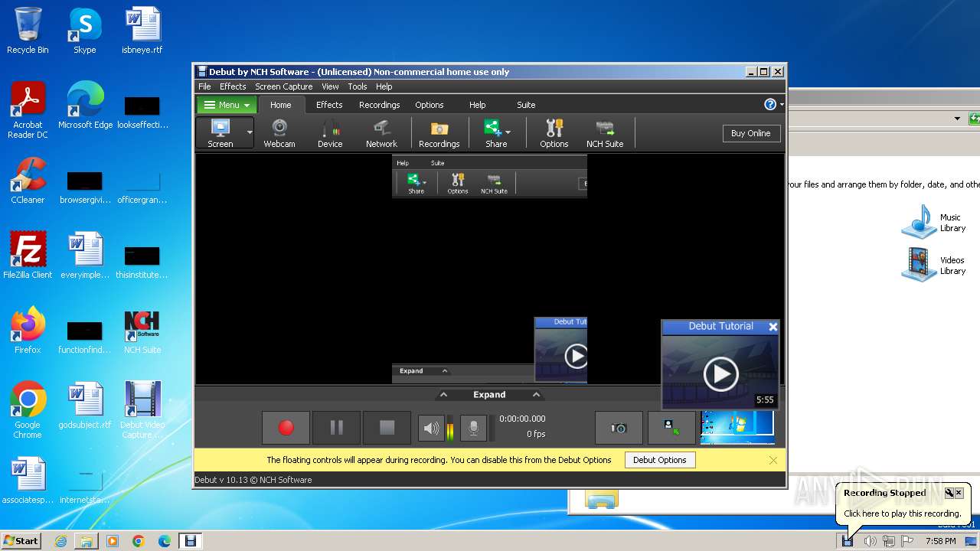This screenshot has width=980, height=551.
Task: Click the desktop preview thumbnail
Action: click(737, 427)
